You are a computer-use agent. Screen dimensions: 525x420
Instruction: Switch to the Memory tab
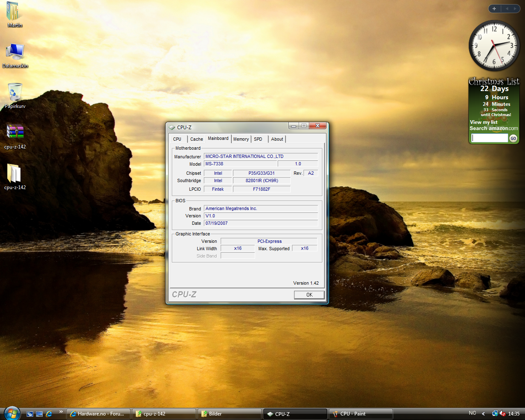pos(241,139)
